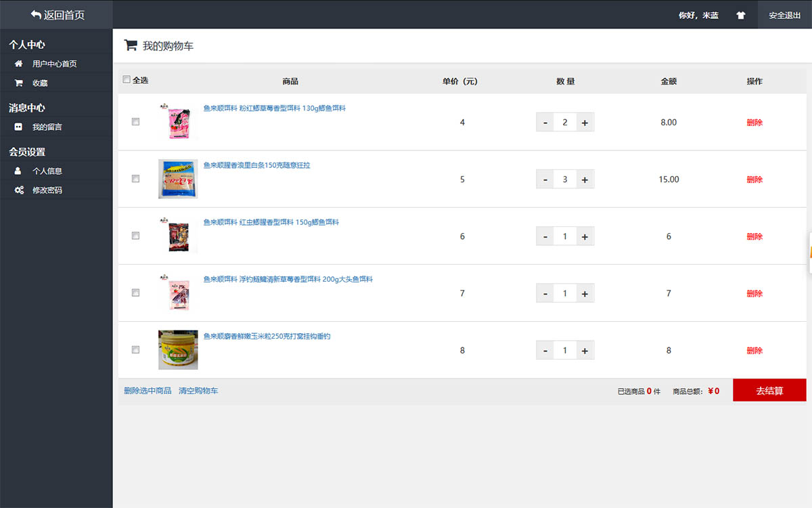
Task: Click the red 去结算 checkout button
Action: [769, 390]
